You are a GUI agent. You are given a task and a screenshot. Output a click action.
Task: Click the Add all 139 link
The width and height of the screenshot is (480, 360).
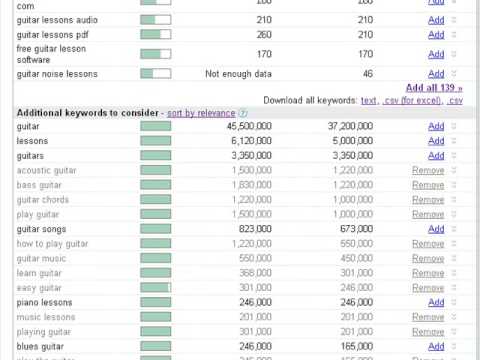[434, 88]
